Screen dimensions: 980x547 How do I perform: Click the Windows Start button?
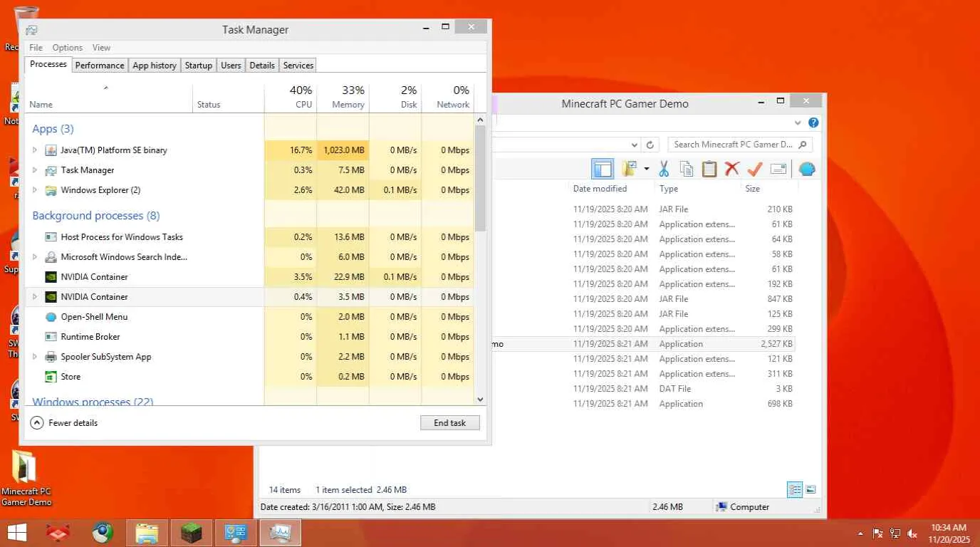point(16,533)
